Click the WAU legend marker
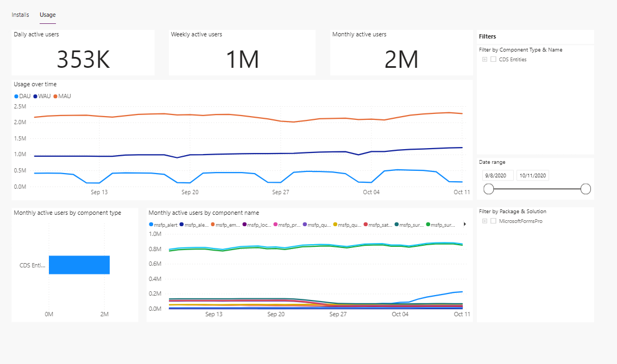 point(35,97)
